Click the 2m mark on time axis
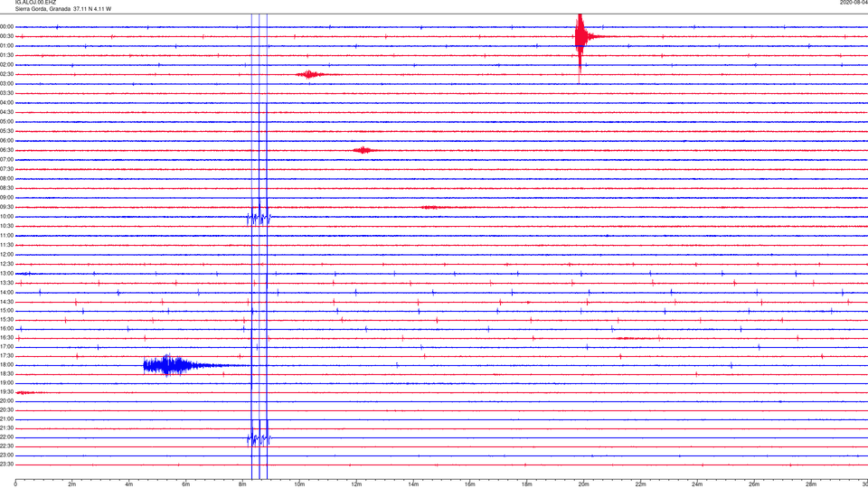The height and width of the screenshot is (488, 868). pos(72,484)
